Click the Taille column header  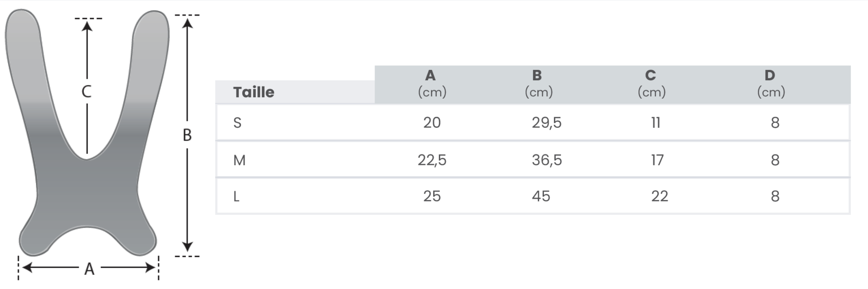click(x=253, y=92)
